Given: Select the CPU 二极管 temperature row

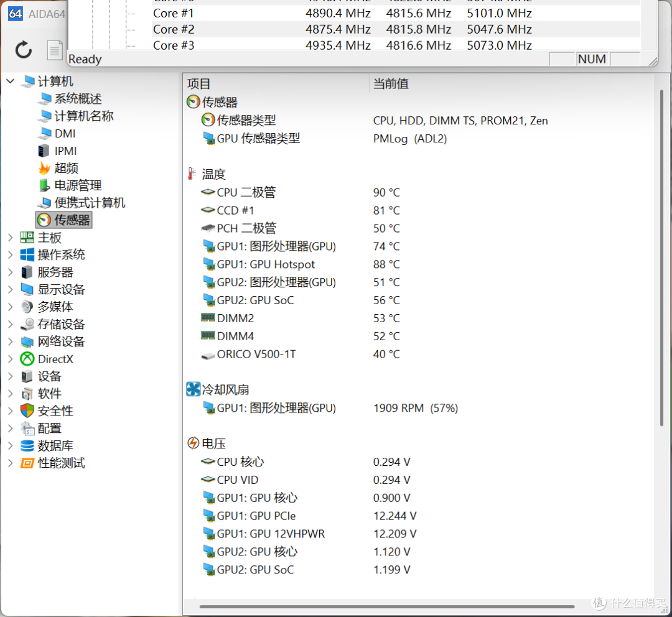Looking at the screenshot, I should click(x=418, y=192).
